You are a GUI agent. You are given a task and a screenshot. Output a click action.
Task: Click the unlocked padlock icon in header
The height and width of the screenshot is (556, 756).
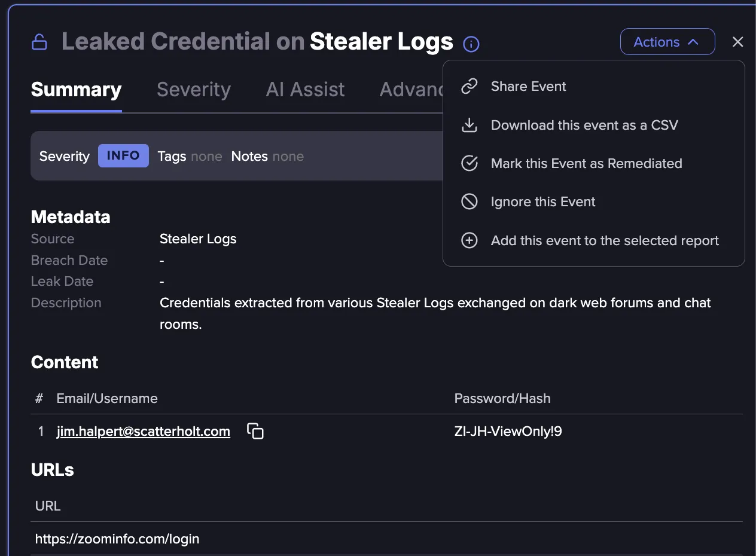point(39,42)
